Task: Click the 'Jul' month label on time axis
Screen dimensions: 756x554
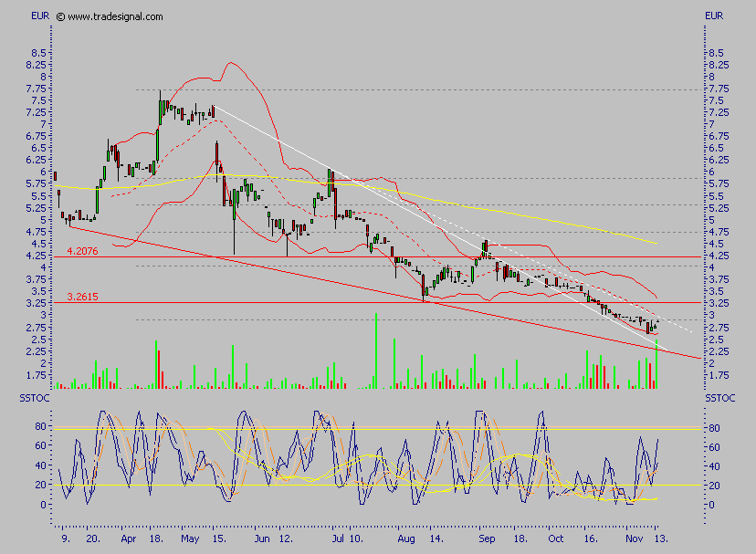Action: [x=339, y=538]
